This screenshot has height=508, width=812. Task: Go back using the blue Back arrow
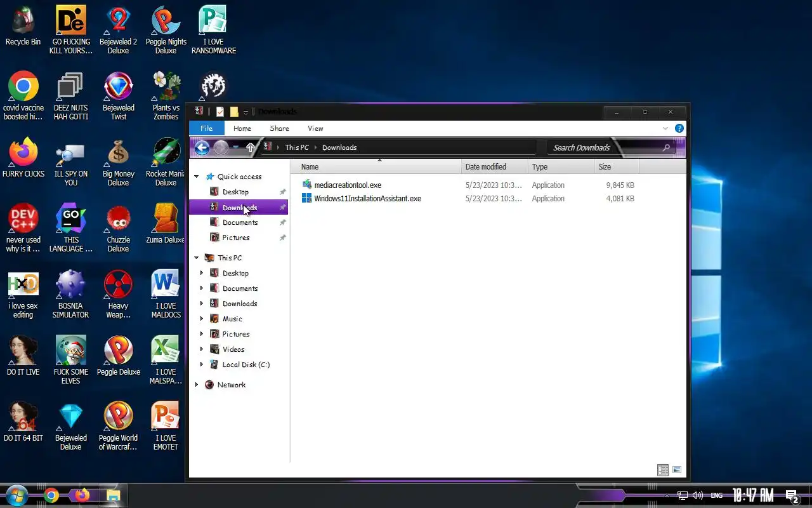(202, 148)
